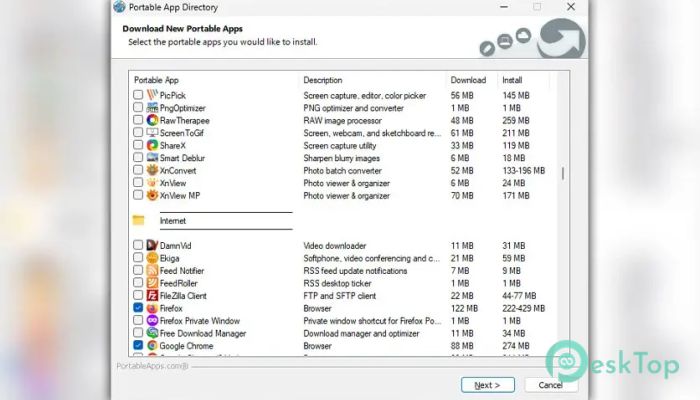
Task: Minimize the Portable App Directory window
Action: (x=504, y=7)
